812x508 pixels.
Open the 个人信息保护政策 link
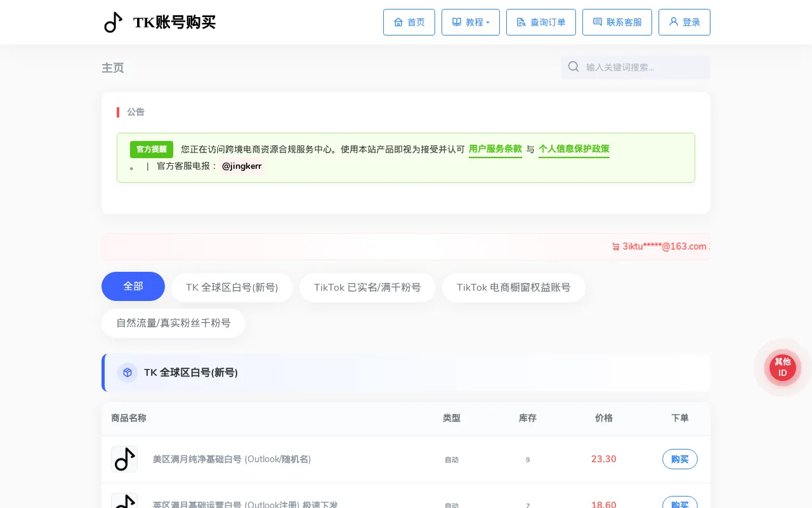pyautogui.click(x=574, y=149)
